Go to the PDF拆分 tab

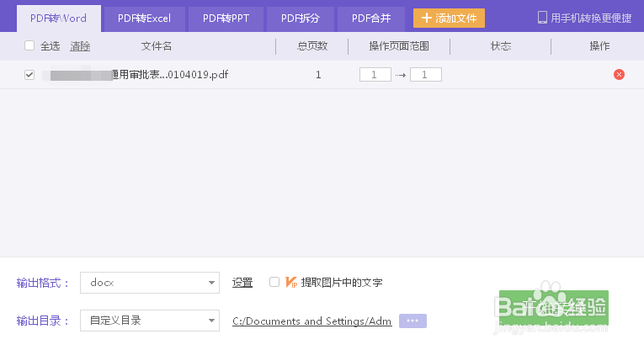301,19
